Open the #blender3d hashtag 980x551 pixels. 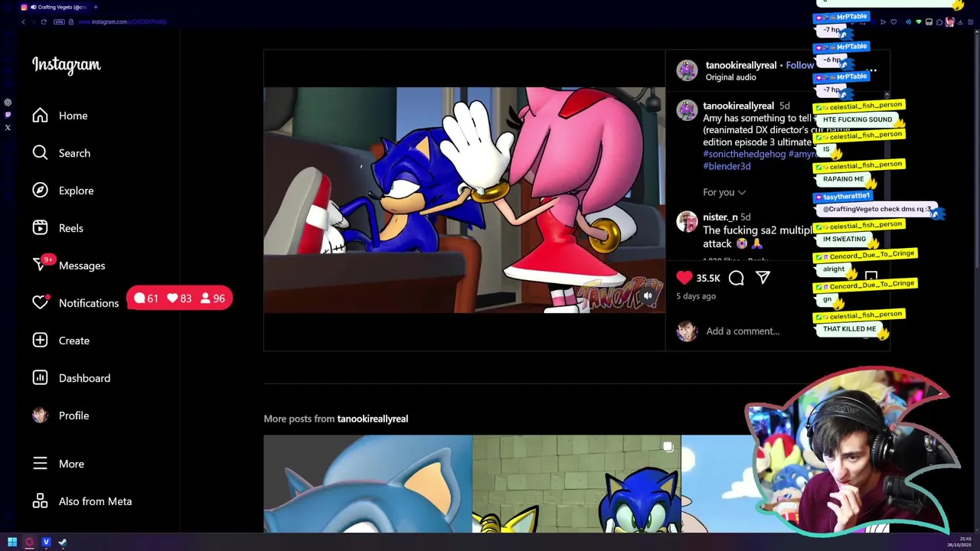727,166
